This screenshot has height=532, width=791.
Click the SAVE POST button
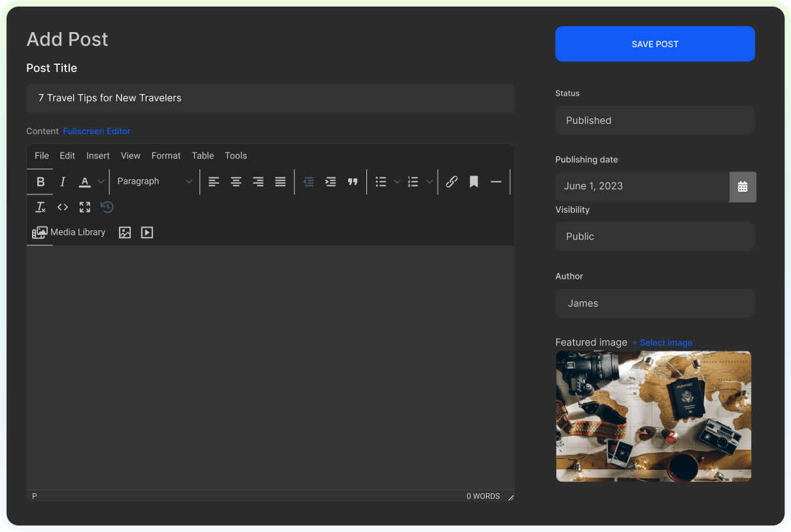(655, 44)
